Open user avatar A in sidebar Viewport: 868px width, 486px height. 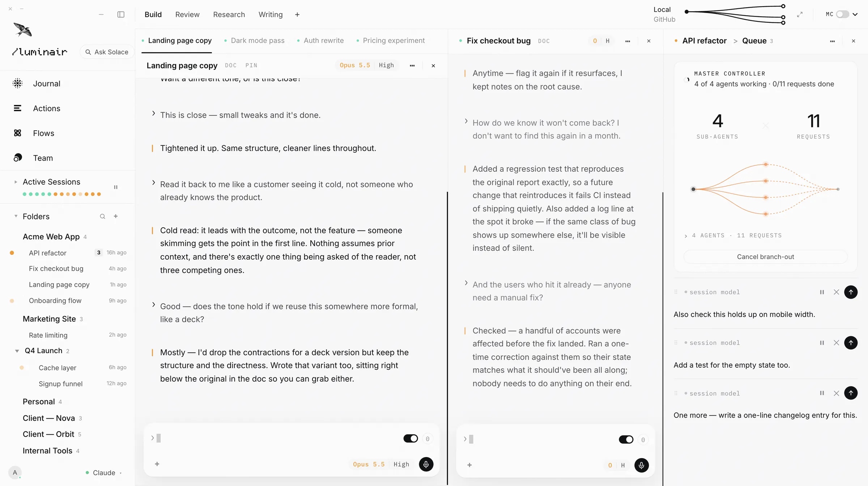[15, 472]
